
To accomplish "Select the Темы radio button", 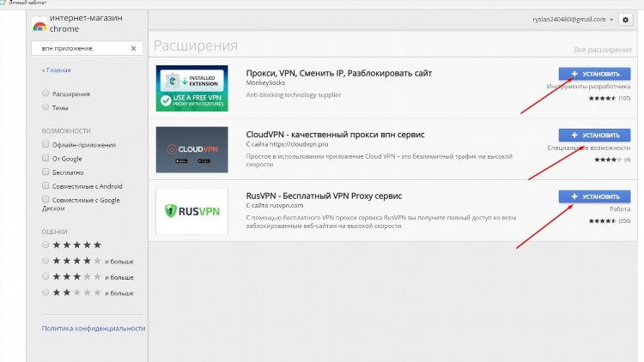I will [x=46, y=107].
